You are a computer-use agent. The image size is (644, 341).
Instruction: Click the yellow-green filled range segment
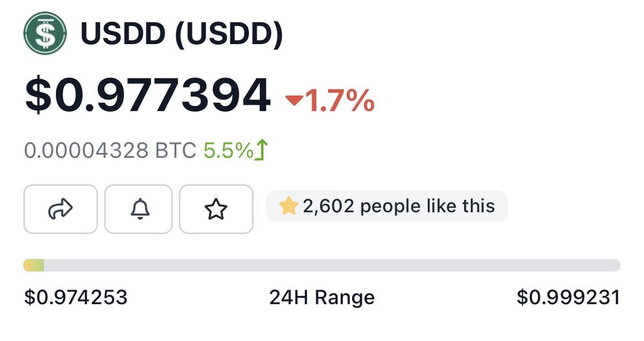33,265
